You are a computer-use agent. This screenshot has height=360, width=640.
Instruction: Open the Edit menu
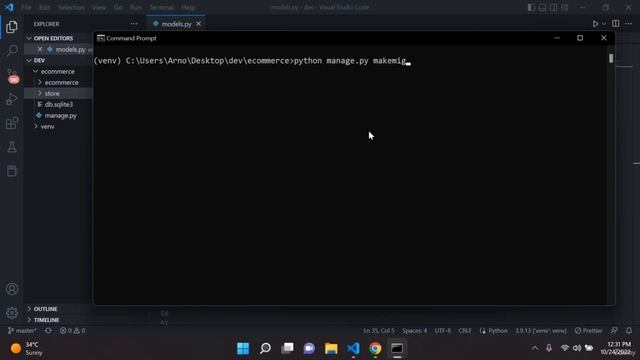coord(44,7)
